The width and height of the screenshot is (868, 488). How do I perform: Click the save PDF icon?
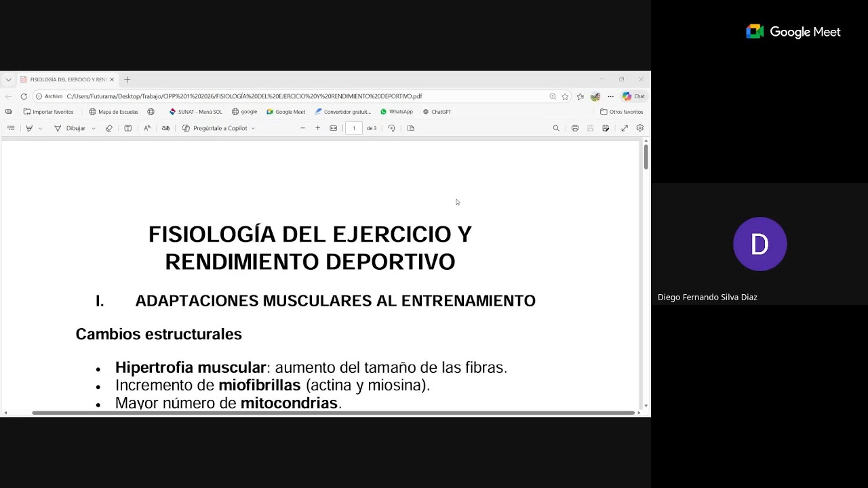(x=591, y=128)
